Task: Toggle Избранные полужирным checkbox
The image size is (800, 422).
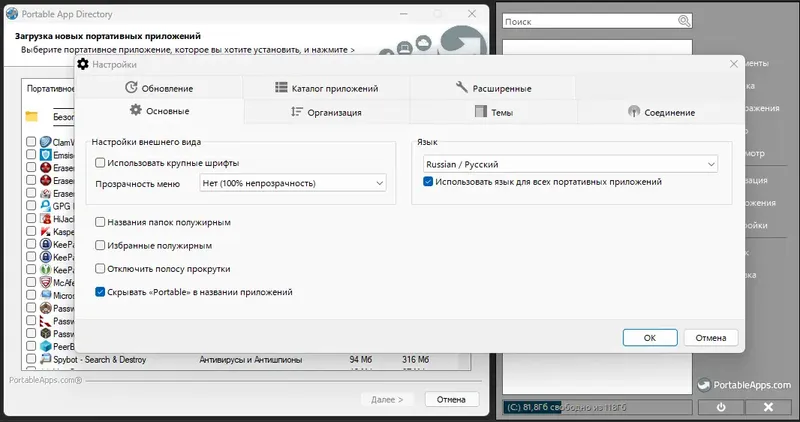Action: pos(100,245)
